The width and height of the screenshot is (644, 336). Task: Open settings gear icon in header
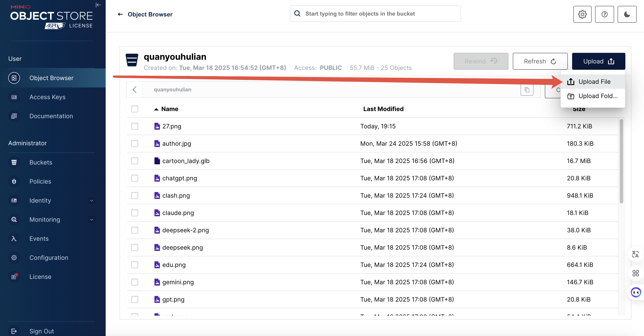click(x=582, y=14)
